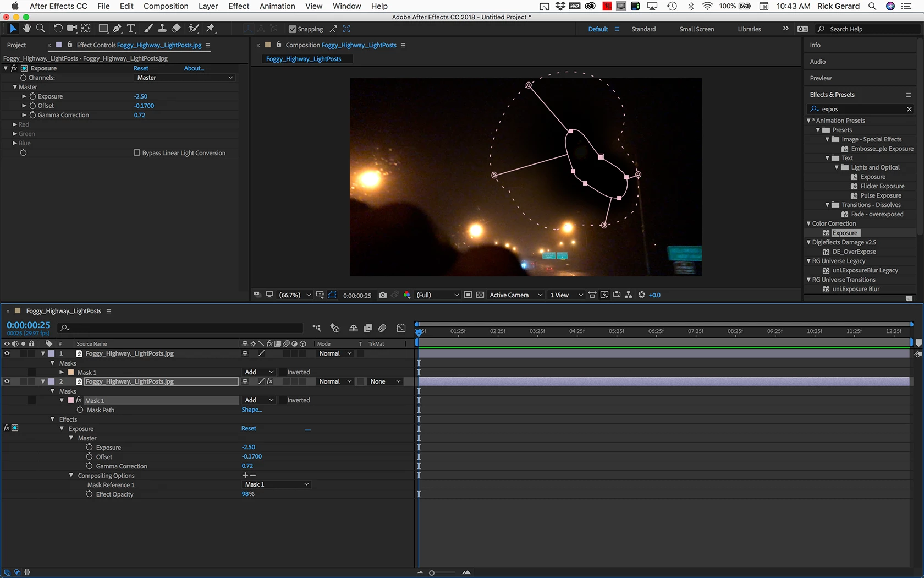924x578 pixels.
Task: Open the Composition menu
Action: (166, 6)
